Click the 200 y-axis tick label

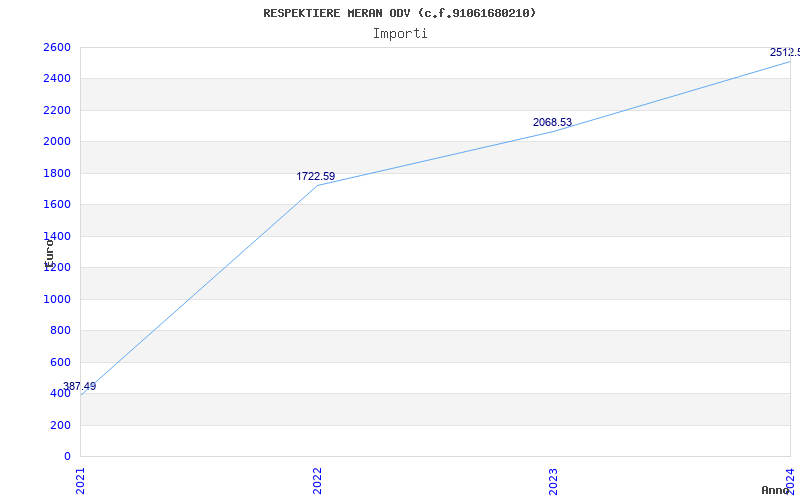pyautogui.click(x=60, y=425)
